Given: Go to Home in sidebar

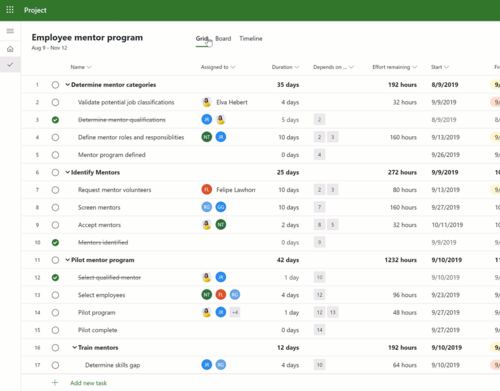Looking at the screenshot, I should [10, 49].
